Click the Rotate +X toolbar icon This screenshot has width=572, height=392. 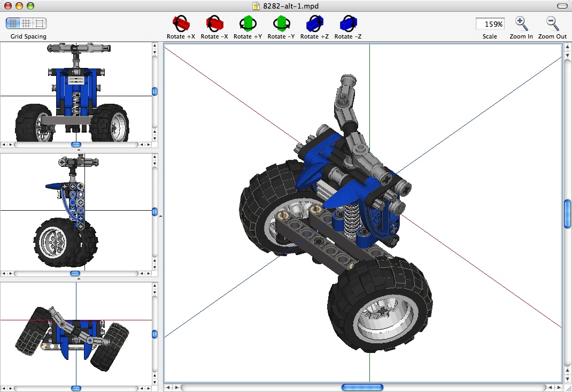tap(181, 23)
